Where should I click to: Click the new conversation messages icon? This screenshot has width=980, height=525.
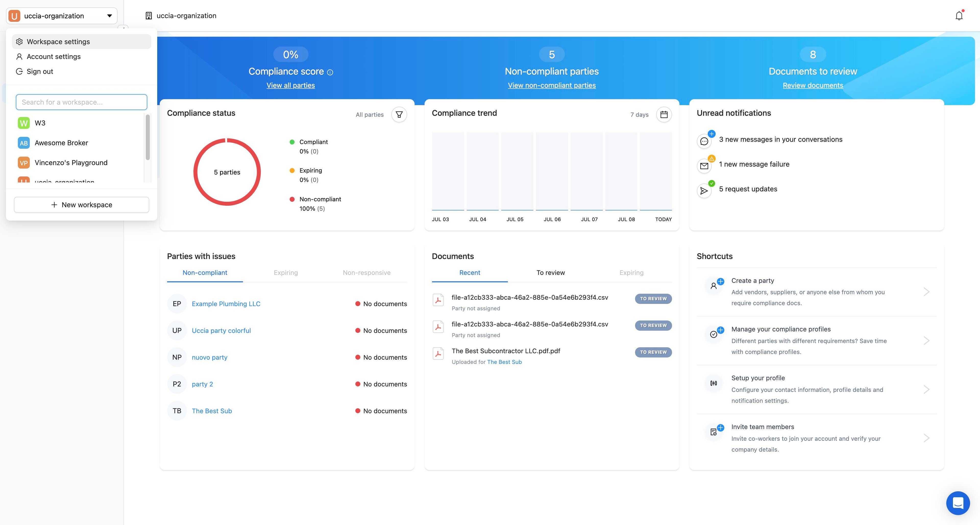(x=704, y=141)
